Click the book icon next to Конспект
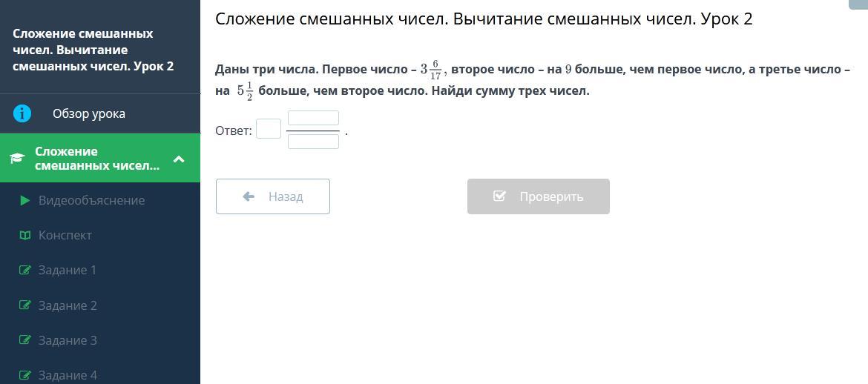868x384 pixels. pos(24,235)
